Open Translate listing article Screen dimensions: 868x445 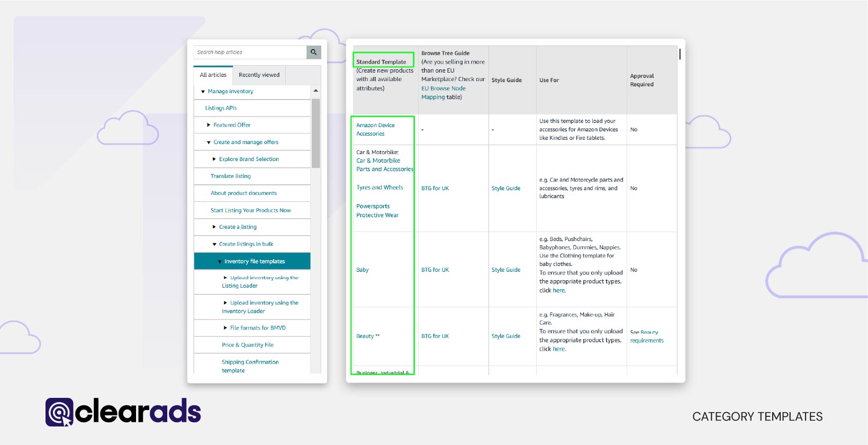click(x=231, y=176)
